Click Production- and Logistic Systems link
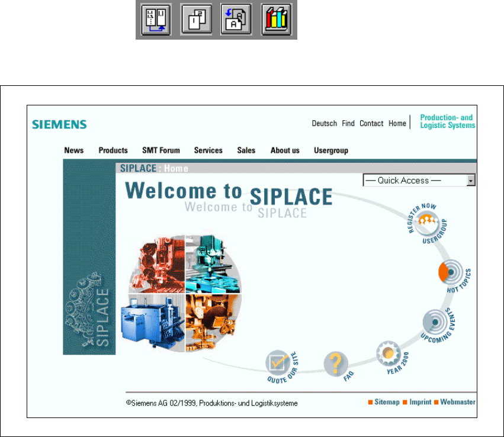The width and height of the screenshot is (504, 437). tap(448, 121)
